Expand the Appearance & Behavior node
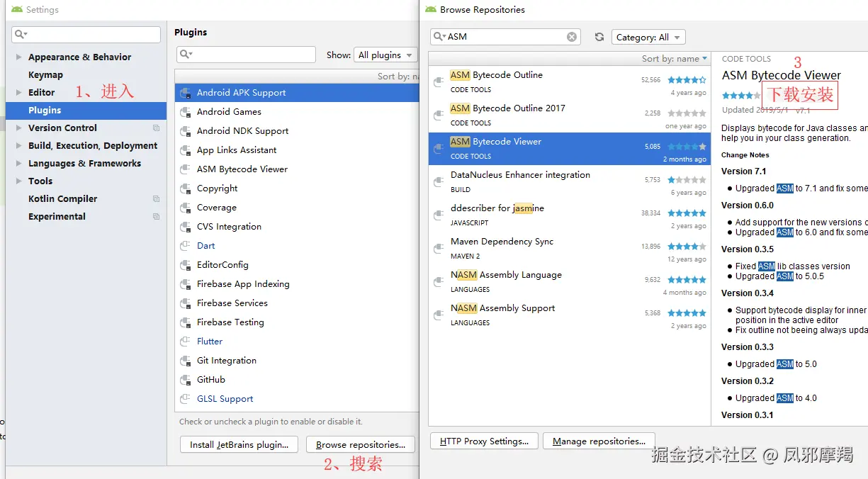The width and height of the screenshot is (868, 479). 18,57
